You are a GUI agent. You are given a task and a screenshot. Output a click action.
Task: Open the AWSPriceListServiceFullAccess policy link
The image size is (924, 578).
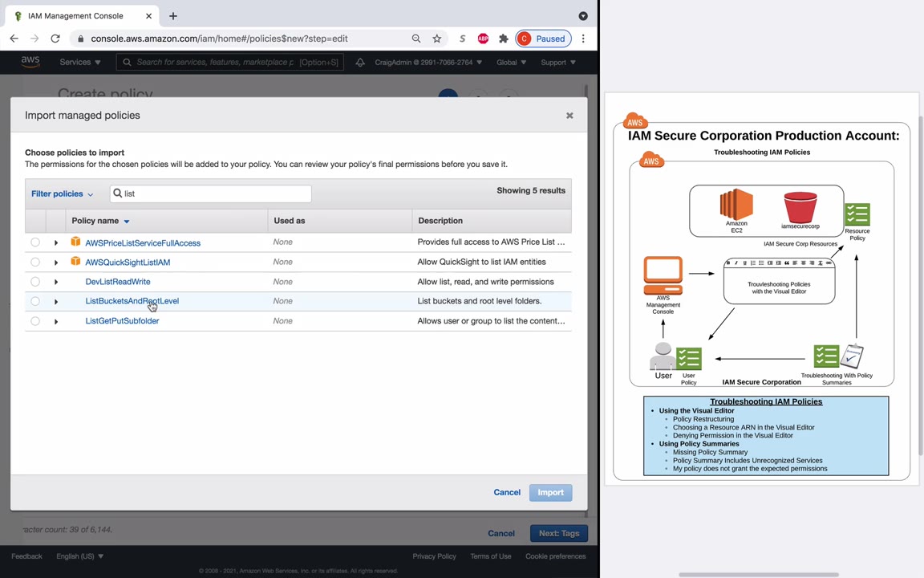pos(143,243)
